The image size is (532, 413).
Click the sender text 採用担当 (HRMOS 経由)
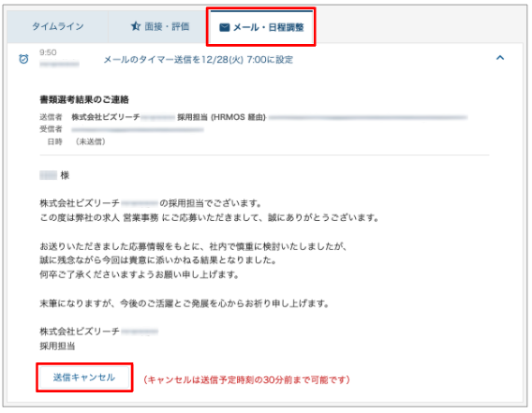point(222,117)
